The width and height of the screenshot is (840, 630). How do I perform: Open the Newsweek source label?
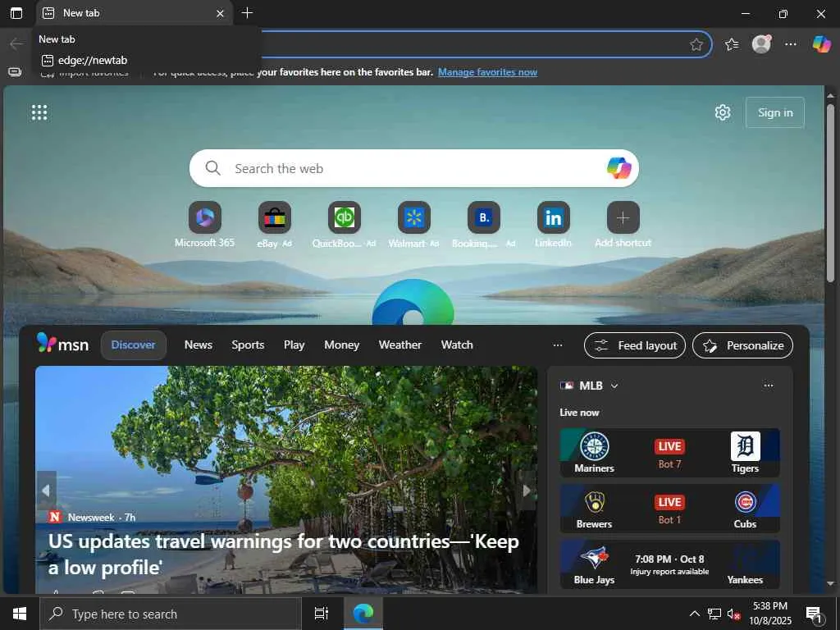pyautogui.click(x=91, y=517)
